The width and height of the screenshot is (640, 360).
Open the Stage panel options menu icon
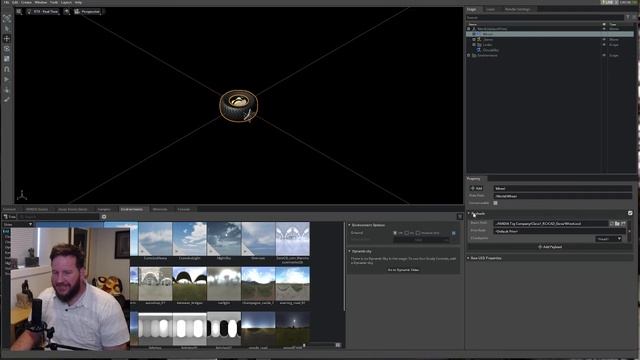[x=634, y=17]
